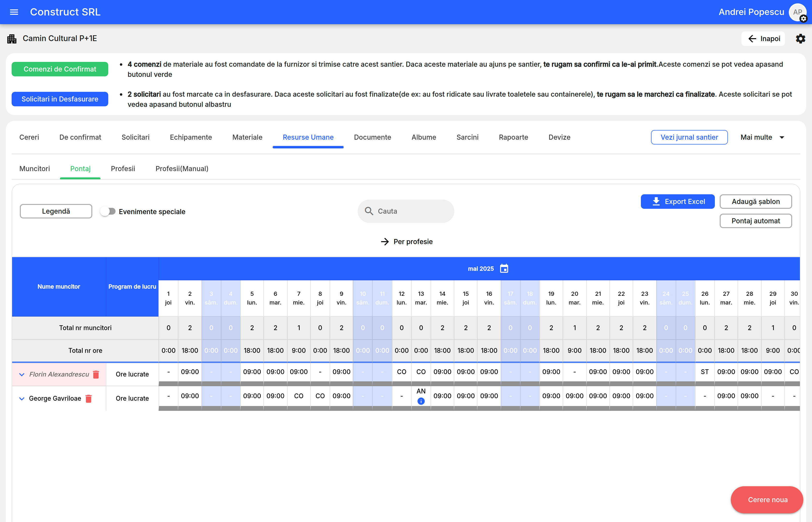Viewport: 812px width, 522px height.
Task: Click the building icon beside Camin Cultural
Action: (x=12, y=39)
